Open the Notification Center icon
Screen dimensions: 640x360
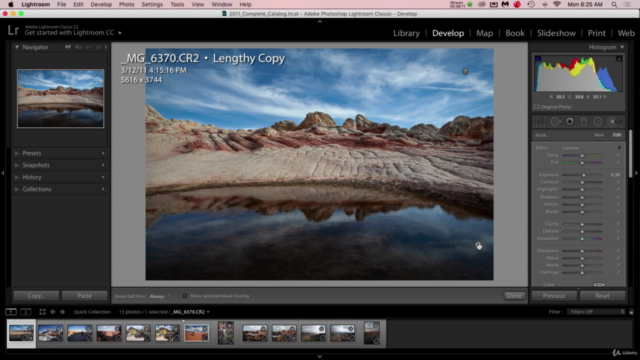click(627, 4)
